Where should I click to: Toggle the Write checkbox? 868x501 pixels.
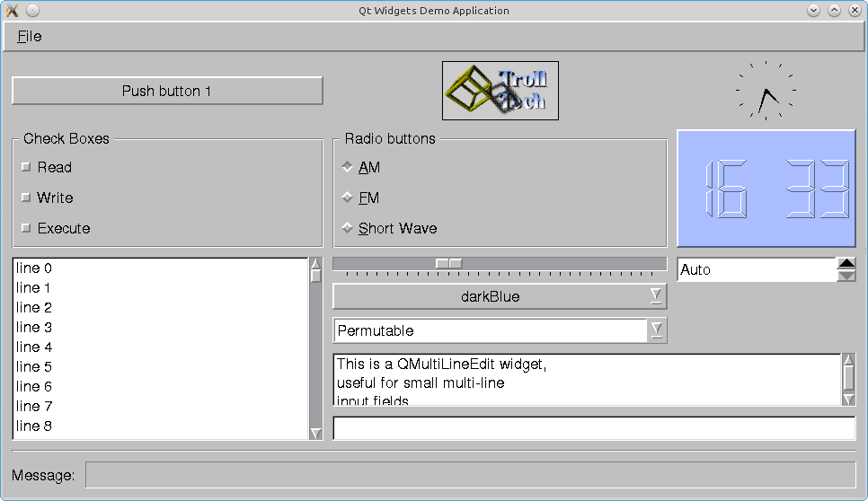(26, 198)
